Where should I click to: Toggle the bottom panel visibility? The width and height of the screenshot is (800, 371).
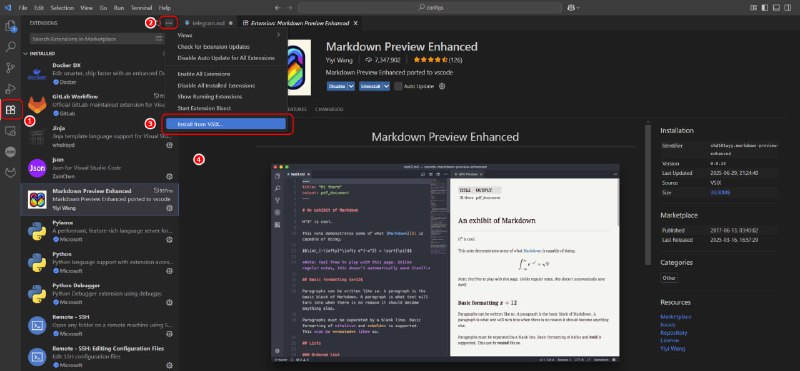(x=776, y=8)
